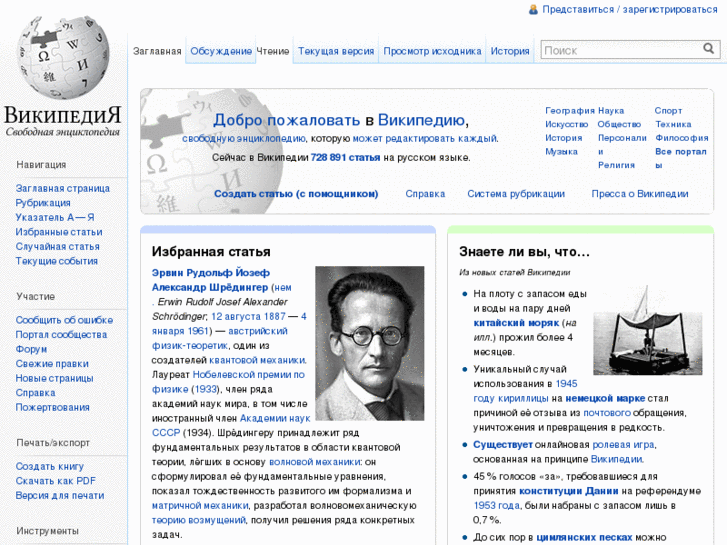Open конституции Дании link
This screenshot has width=727, height=545.
point(569,491)
